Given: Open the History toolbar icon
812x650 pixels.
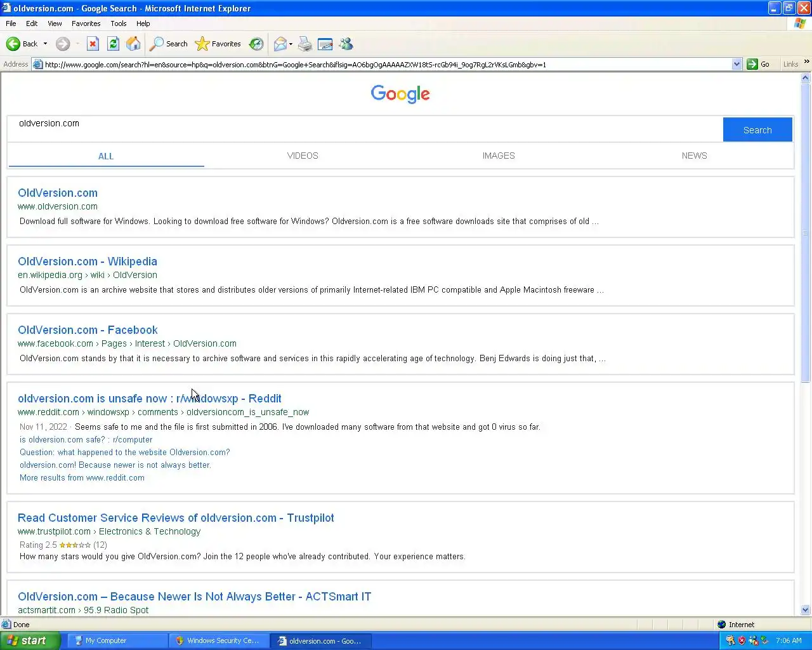Looking at the screenshot, I should tap(256, 44).
